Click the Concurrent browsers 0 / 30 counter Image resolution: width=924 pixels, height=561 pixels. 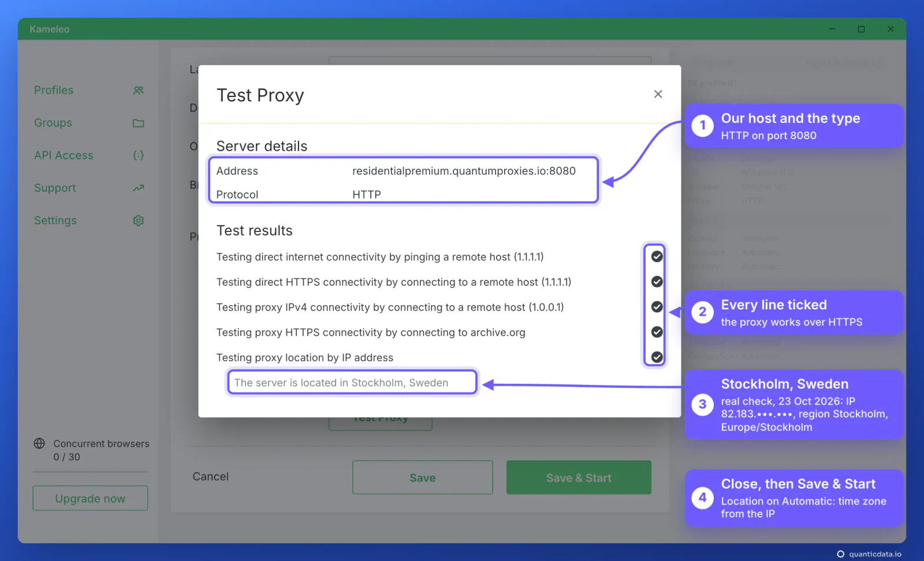[67, 457]
